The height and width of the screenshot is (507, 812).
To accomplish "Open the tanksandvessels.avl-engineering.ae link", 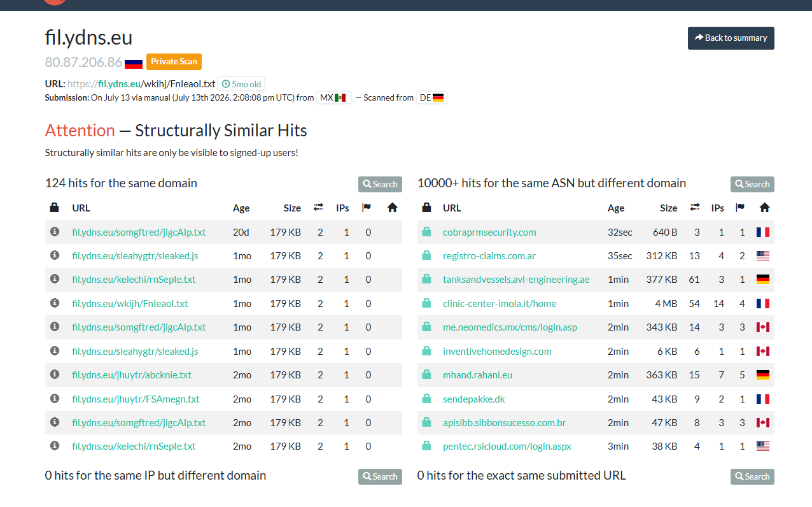I will point(516,280).
